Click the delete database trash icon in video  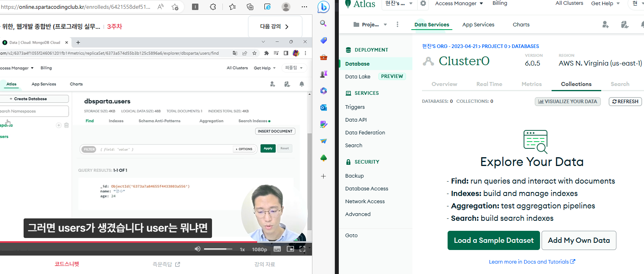coord(66,125)
